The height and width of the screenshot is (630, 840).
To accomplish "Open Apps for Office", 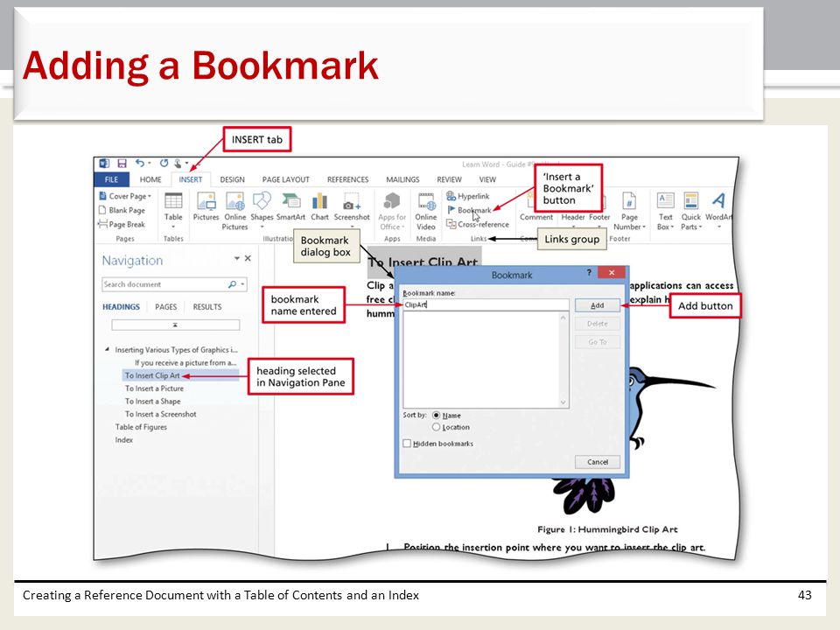I will pos(392,211).
